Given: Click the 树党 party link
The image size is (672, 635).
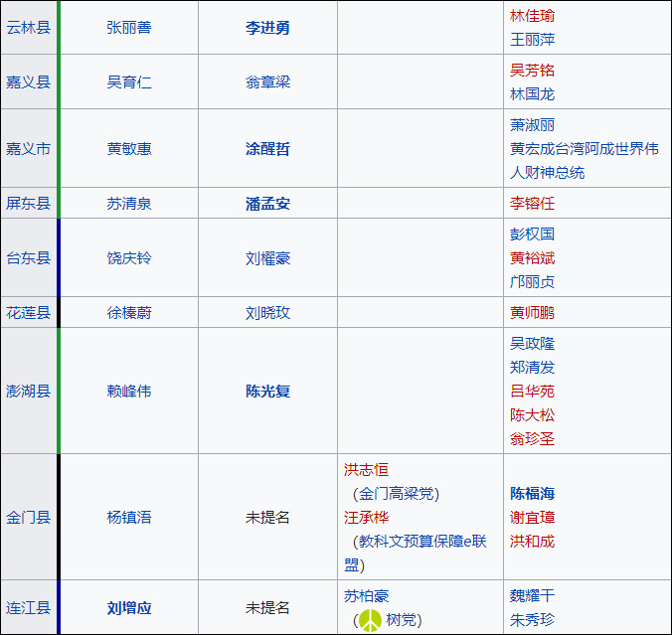Looking at the screenshot, I should click(402, 619).
